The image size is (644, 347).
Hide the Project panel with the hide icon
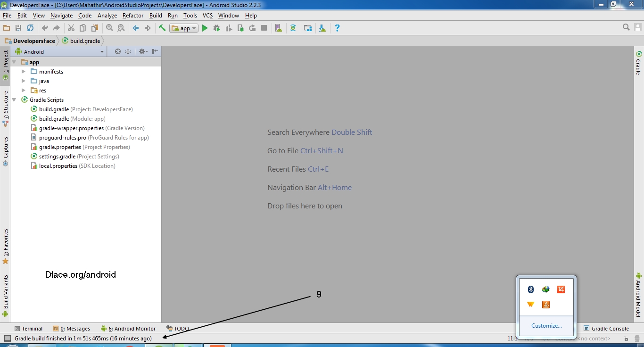point(155,51)
